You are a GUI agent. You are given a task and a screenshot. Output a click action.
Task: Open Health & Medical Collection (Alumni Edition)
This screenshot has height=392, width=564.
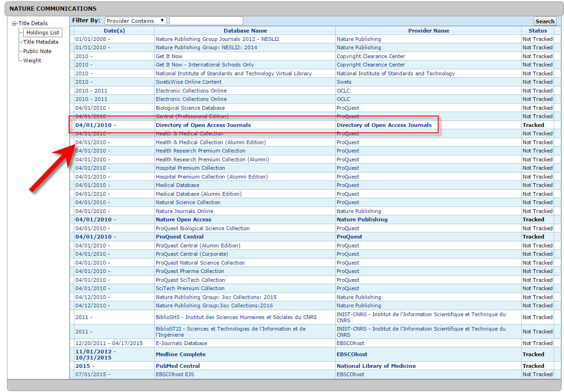pyautogui.click(x=211, y=142)
